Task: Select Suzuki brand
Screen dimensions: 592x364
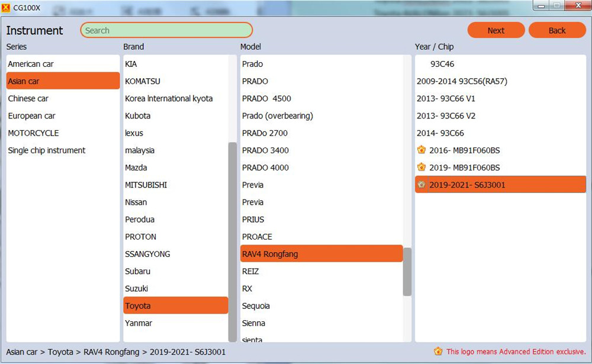Action: (176, 288)
